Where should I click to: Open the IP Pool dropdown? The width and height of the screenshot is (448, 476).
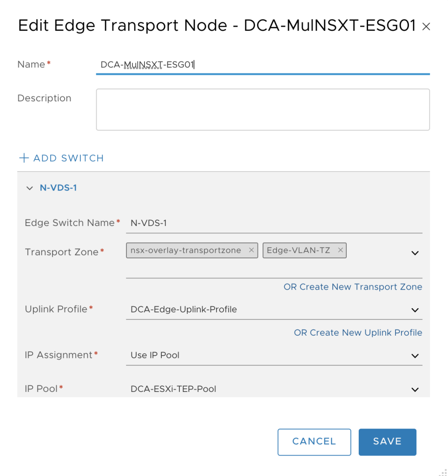[274, 389]
